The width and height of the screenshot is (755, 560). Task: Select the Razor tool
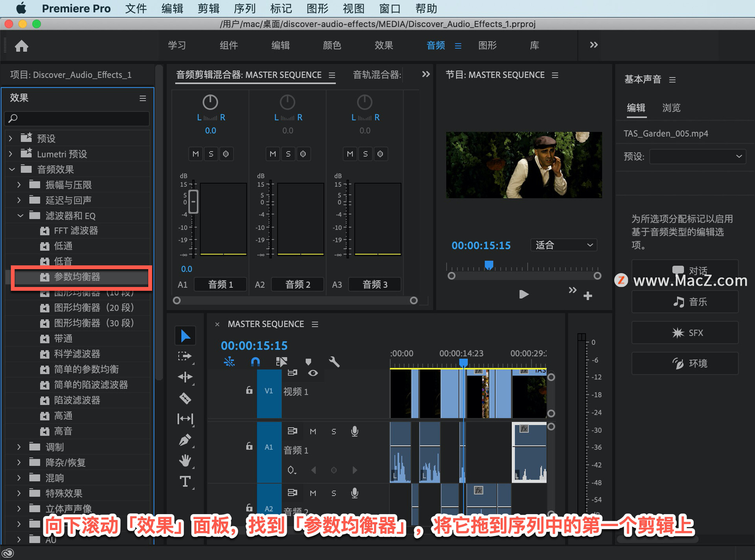tap(185, 398)
